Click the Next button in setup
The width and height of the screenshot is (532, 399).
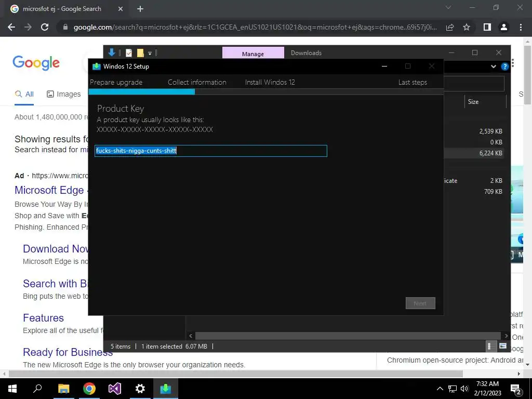click(420, 303)
